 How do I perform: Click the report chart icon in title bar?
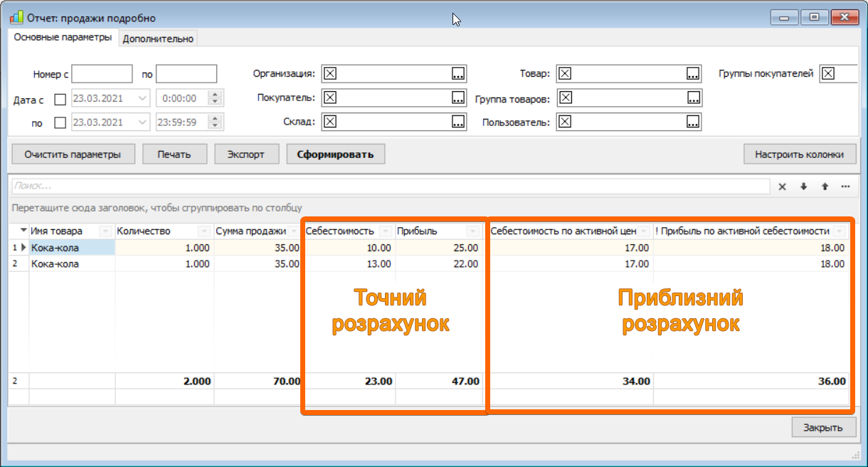[16, 18]
